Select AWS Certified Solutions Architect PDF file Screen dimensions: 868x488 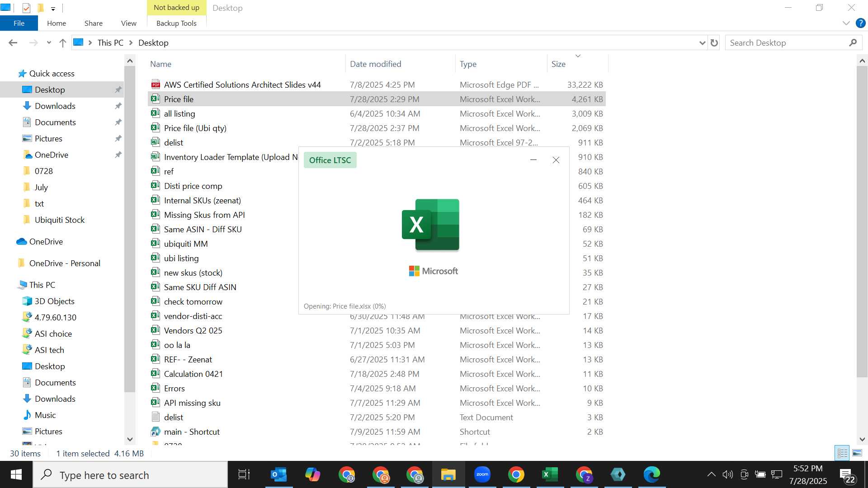point(242,84)
